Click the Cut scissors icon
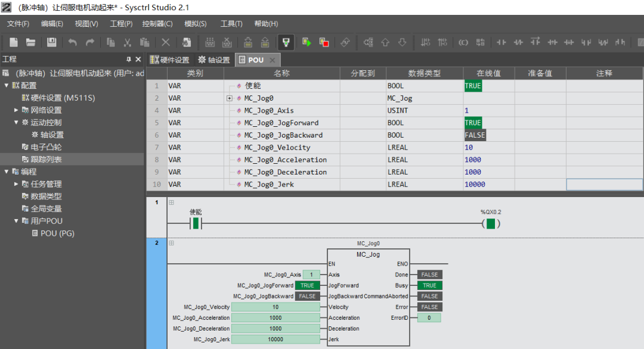Viewport: 644px width, 349px height. pos(128,42)
